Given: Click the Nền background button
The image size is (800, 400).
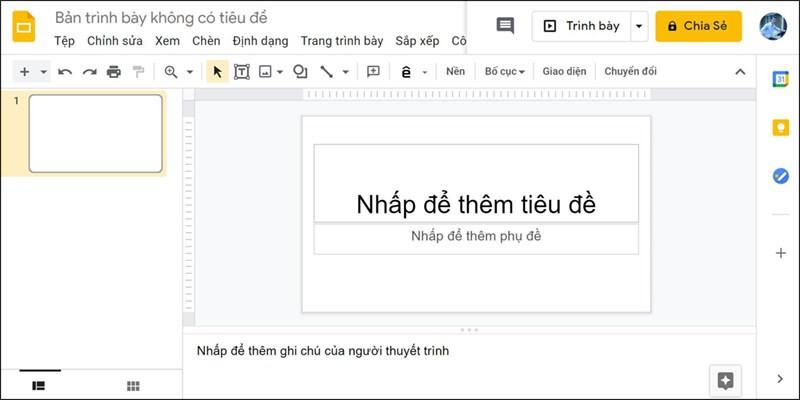Looking at the screenshot, I should [x=455, y=71].
